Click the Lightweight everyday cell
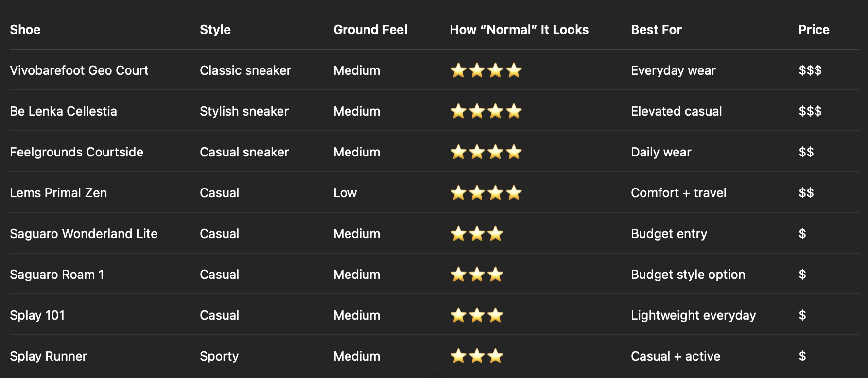868x378 pixels. click(694, 315)
